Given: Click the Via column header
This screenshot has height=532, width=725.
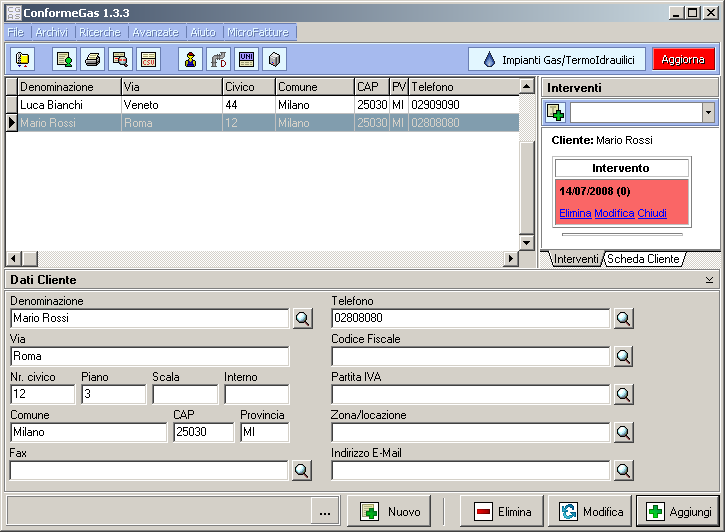Looking at the screenshot, I should tap(172, 87).
